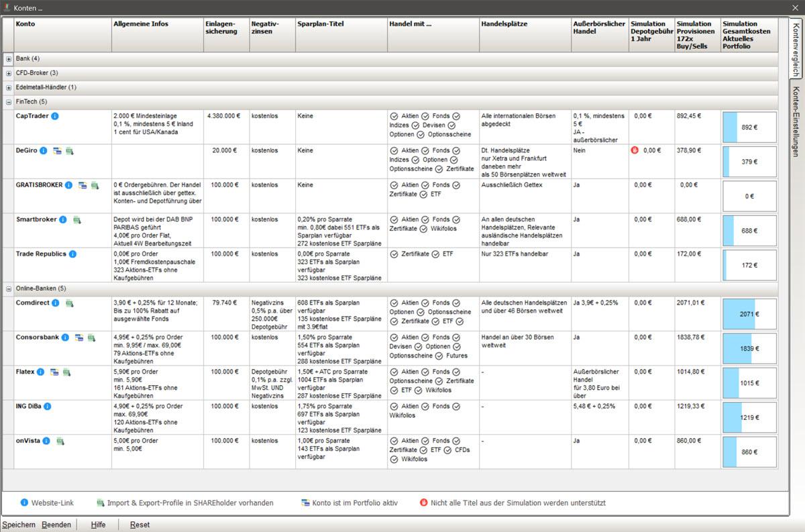Click onVista import/export profile icon

(60, 441)
